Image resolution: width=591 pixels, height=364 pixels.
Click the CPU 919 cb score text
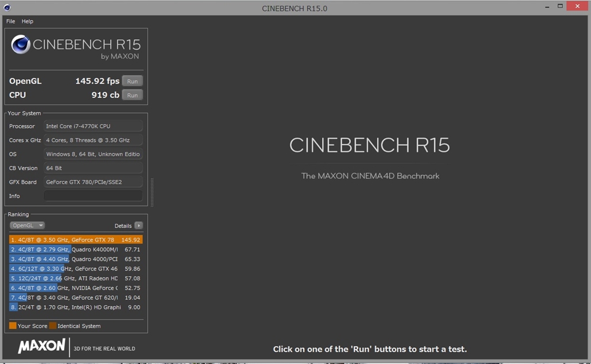click(105, 95)
